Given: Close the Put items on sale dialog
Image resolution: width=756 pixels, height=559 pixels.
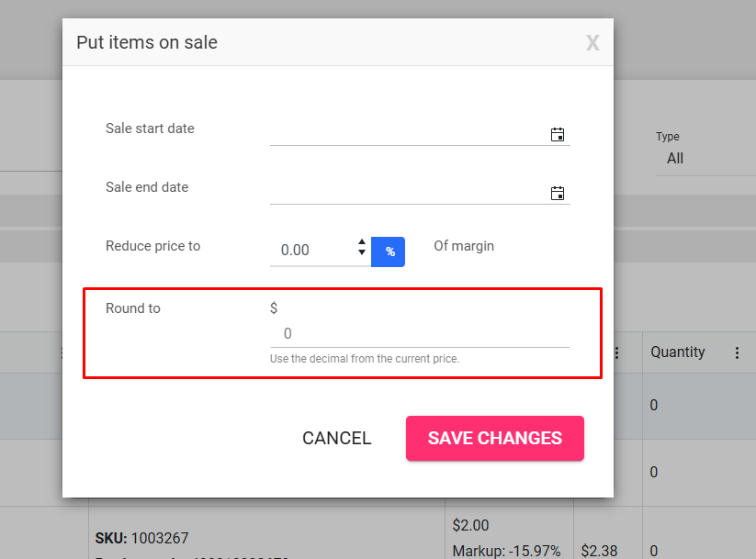Looking at the screenshot, I should point(592,43).
